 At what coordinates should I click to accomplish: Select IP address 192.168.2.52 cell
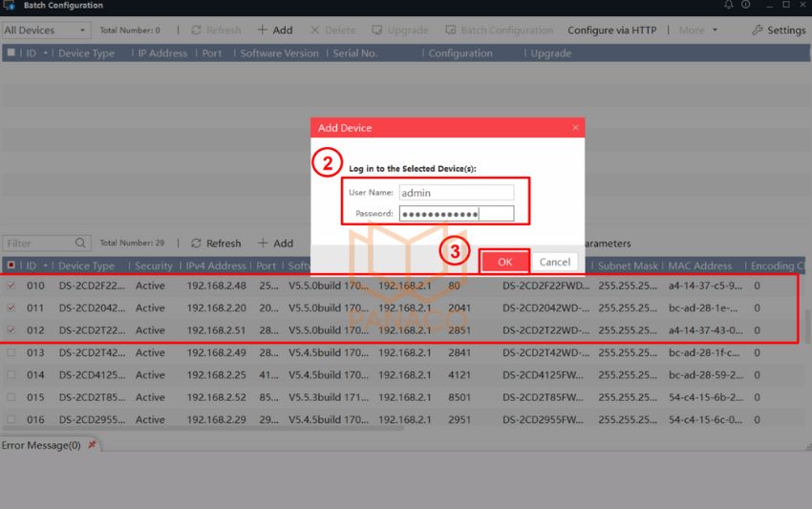point(217,396)
